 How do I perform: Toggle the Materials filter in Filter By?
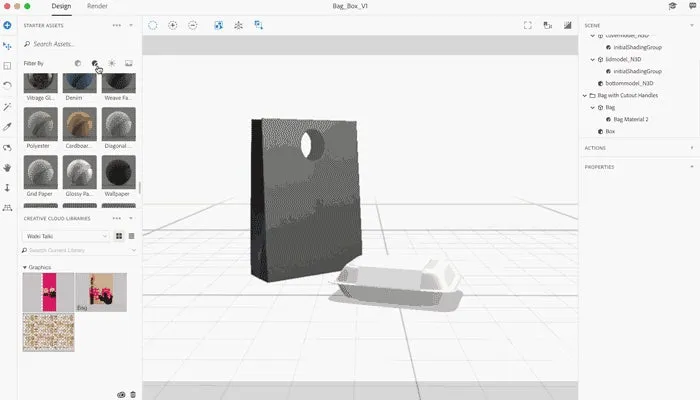(95, 63)
